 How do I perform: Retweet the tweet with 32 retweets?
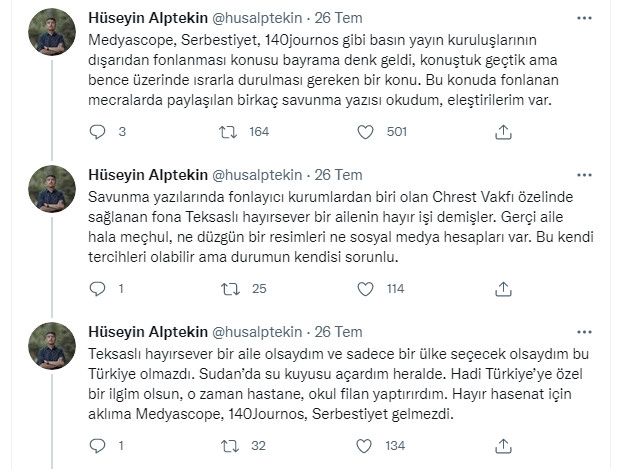click(x=228, y=447)
